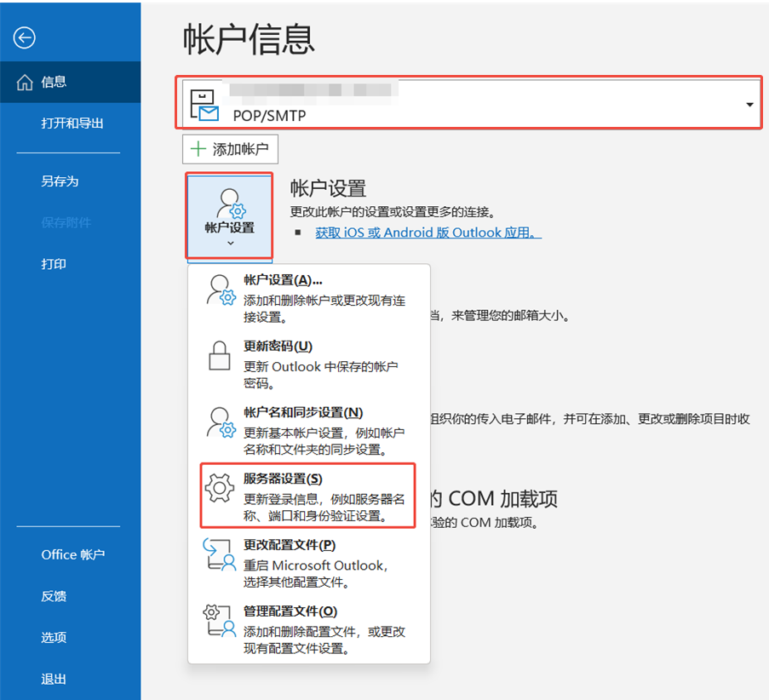Choose 更改配置文件(P) menu entry
This screenshot has width=769, height=700.
309,563
